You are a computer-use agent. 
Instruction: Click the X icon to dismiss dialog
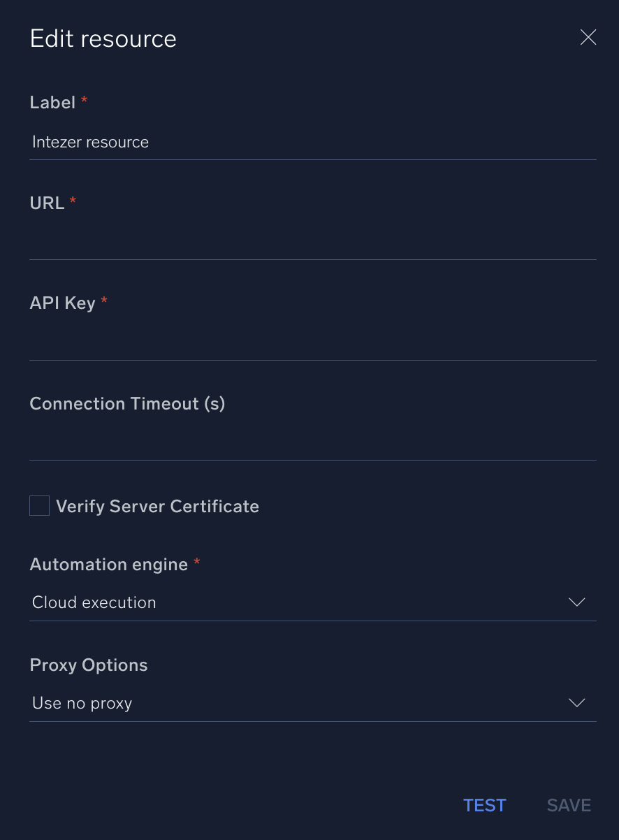588,38
